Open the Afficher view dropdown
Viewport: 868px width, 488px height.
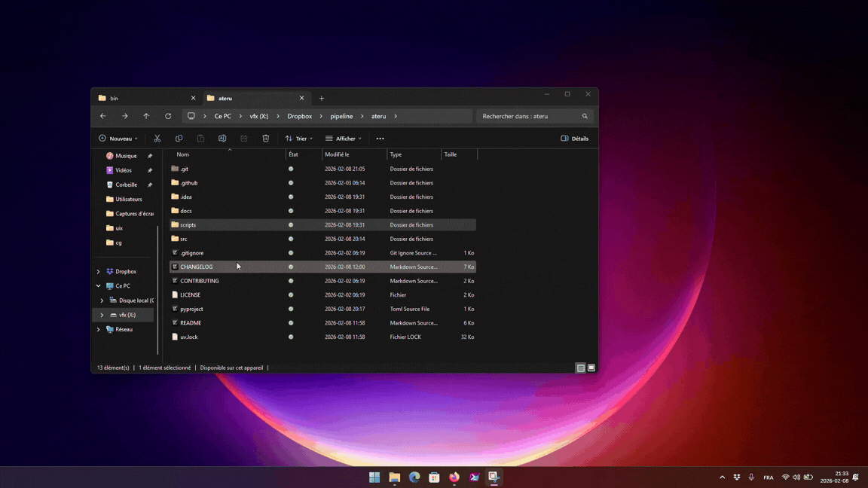343,138
